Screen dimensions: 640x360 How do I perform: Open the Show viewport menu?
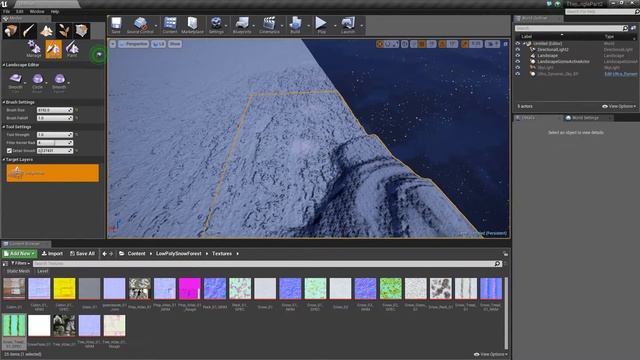[175, 44]
